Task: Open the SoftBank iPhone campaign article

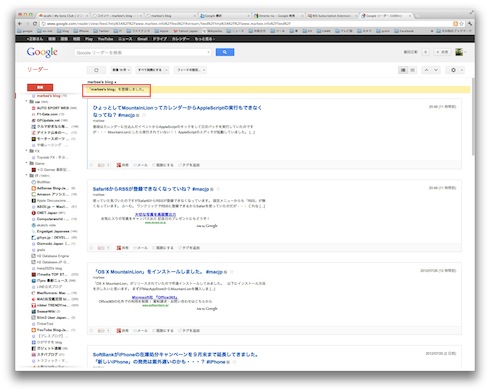Action: 176,358
